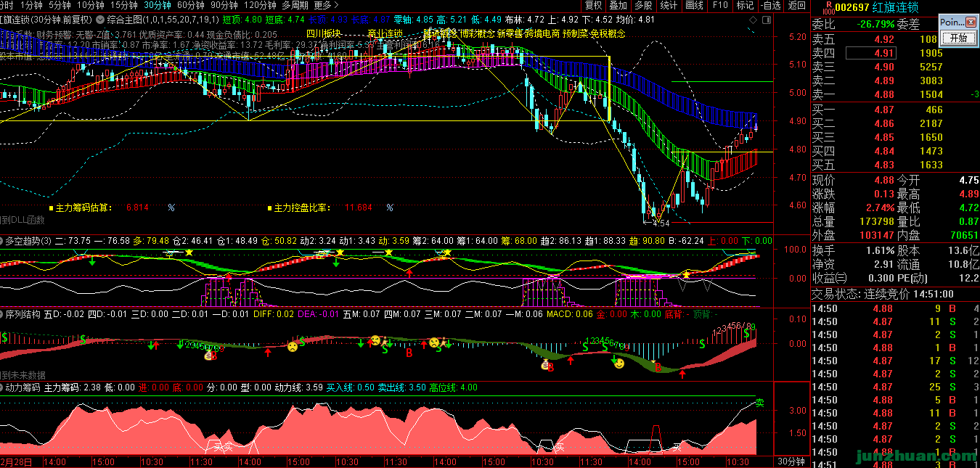
Task: Open the 多周期 multi-period view
Action: (294, 5)
